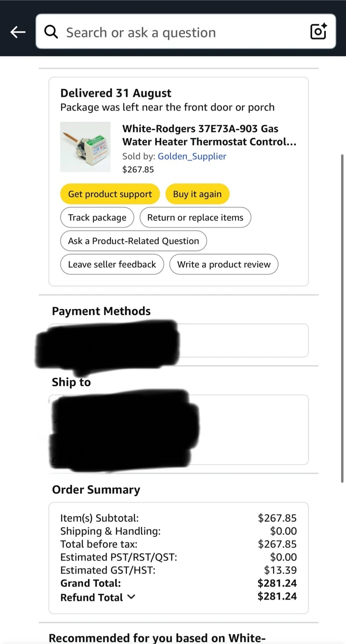
Task: Tap the back arrow icon
Action: (x=18, y=32)
